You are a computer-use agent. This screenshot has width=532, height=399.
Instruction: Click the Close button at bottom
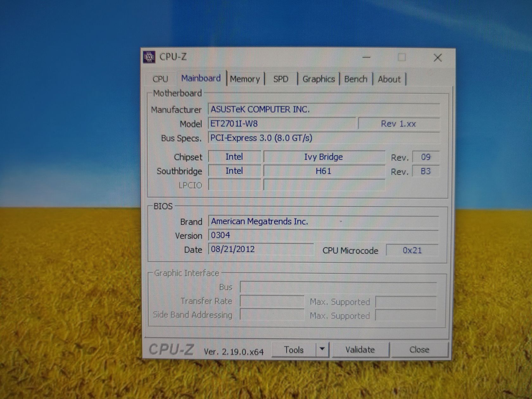419,350
